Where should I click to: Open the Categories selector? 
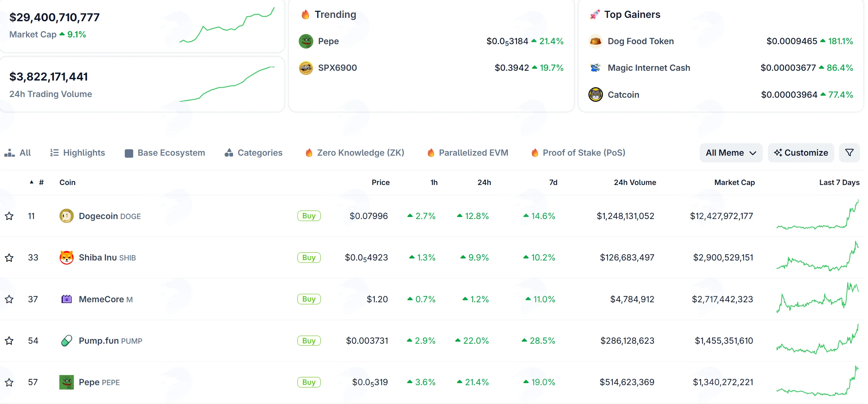point(254,153)
